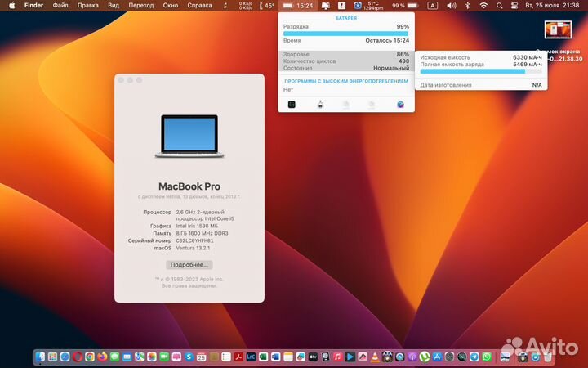Open Mail app in the Dock
Viewport: 588px width, 368px height.
127,357
